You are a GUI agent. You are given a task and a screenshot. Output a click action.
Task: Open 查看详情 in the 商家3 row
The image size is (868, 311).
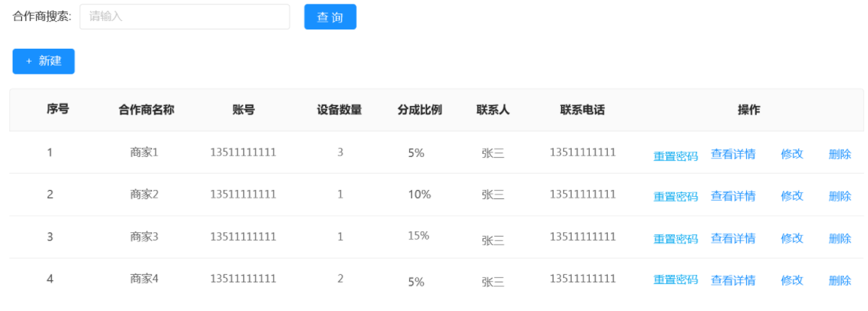pos(733,238)
